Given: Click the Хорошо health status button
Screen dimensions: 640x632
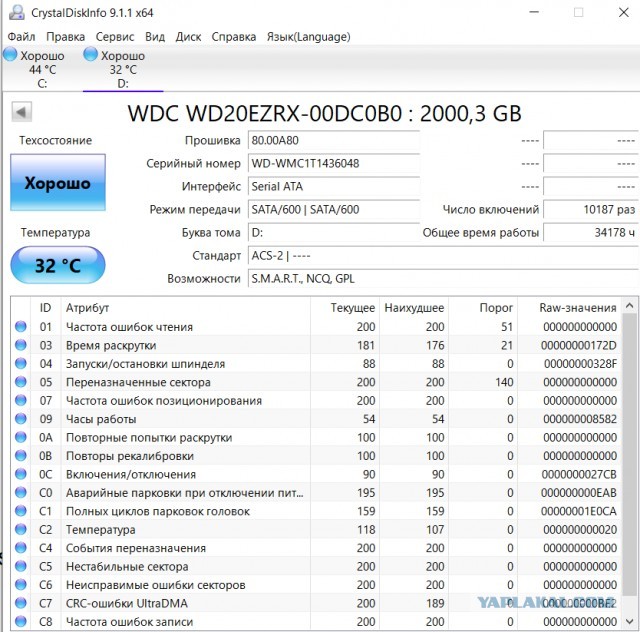Looking at the screenshot, I should point(58,182).
